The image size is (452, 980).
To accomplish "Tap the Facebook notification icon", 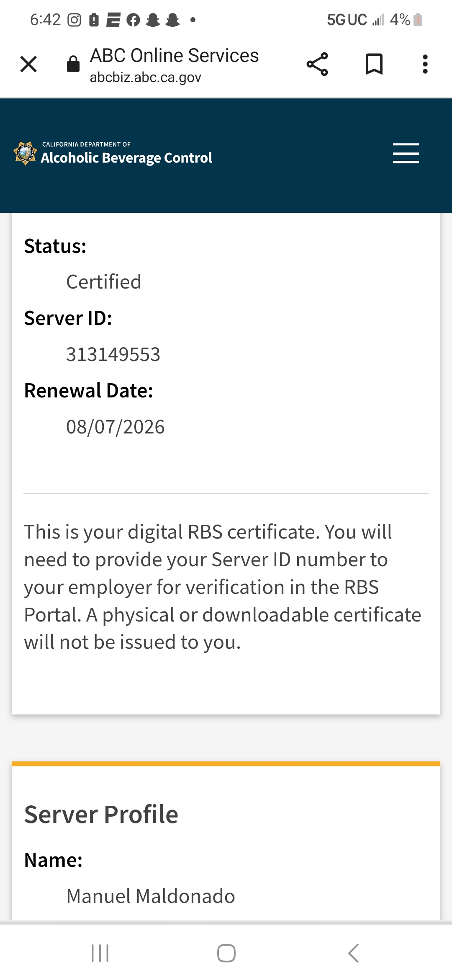I will [133, 20].
